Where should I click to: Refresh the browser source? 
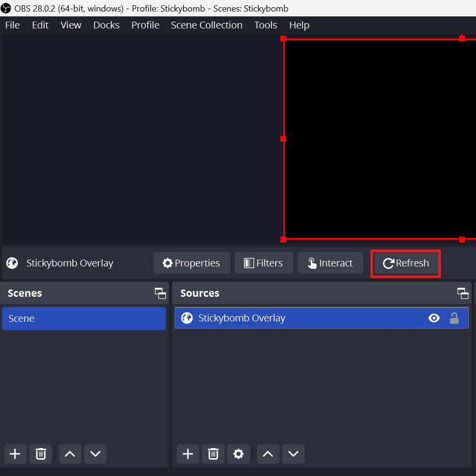[x=406, y=263]
